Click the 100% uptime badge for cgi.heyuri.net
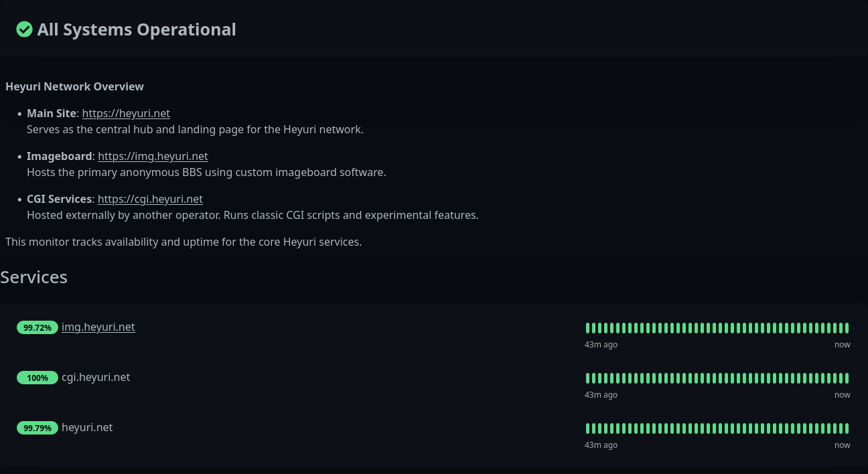The image size is (868, 474). tap(38, 378)
